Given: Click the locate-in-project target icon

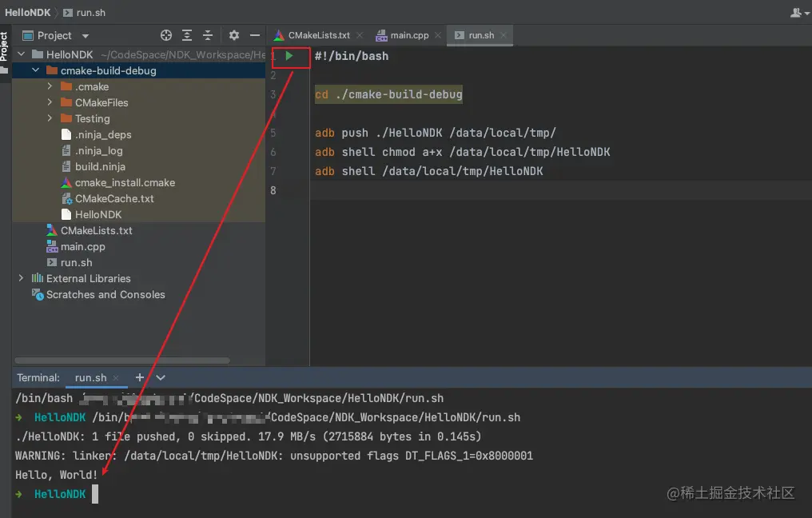Looking at the screenshot, I should pyautogui.click(x=166, y=35).
